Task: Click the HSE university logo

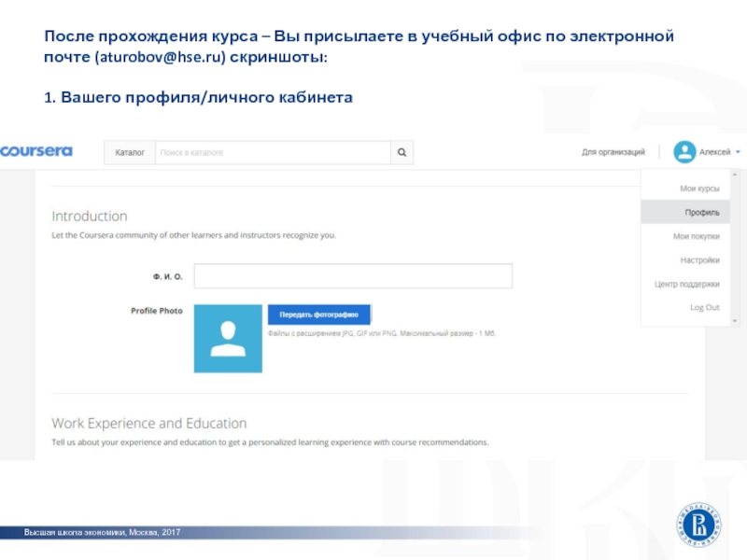Action: tap(698, 525)
